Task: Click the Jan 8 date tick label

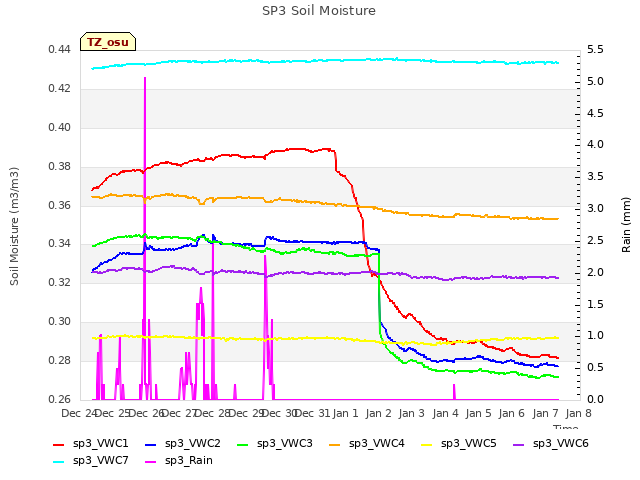Action: click(578, 414)
